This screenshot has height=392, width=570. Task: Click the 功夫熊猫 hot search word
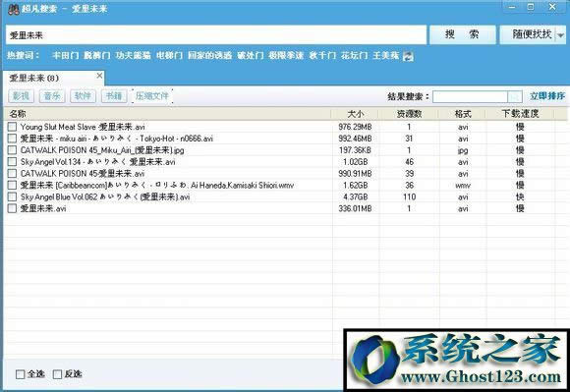coord(133,56)
